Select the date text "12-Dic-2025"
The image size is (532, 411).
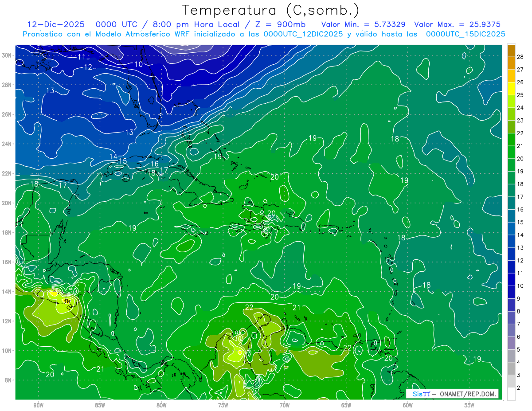(56, 25)
